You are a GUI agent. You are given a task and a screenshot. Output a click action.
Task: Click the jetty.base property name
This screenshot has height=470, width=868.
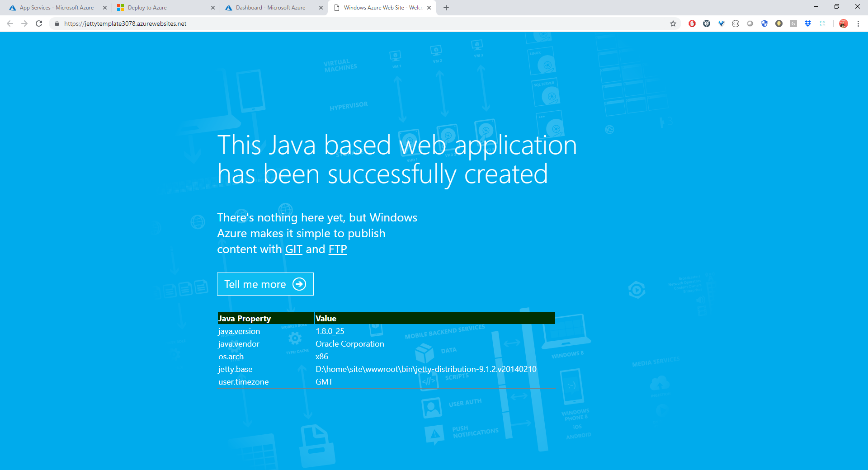click(235, 369)
